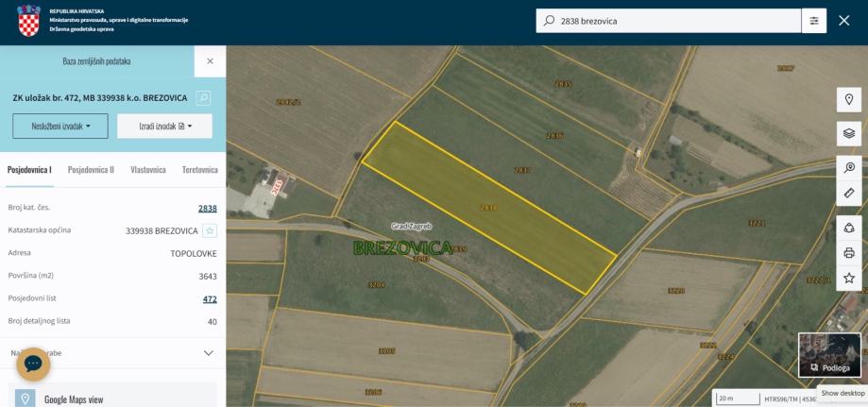Click the magnifier icon beside ZK uložak title
This screenshot has height=407, width=868.
click(x=203, y=98)
